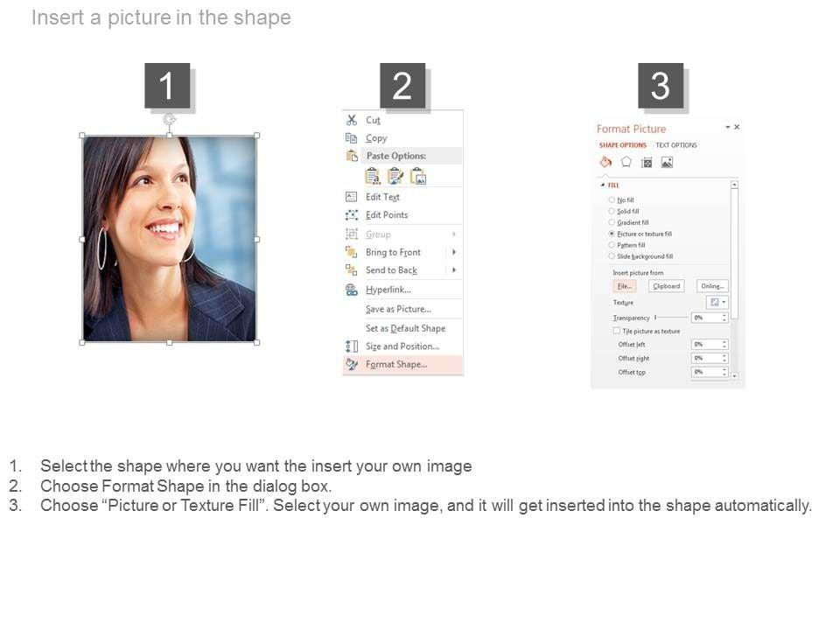Image resolution: width=840 pixels, height=630 pixels.
Task: Click the Cut scissors icon
Action: (x=352, y=120)
